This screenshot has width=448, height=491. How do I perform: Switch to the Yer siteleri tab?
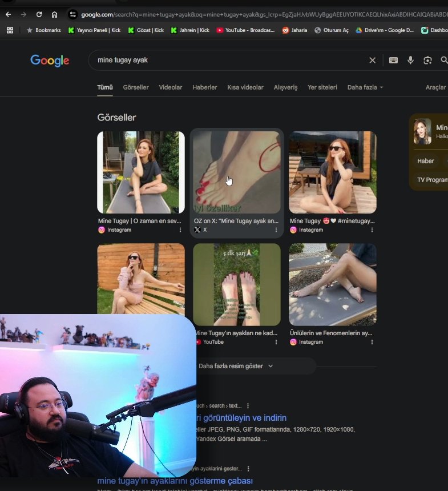(322, 87)
